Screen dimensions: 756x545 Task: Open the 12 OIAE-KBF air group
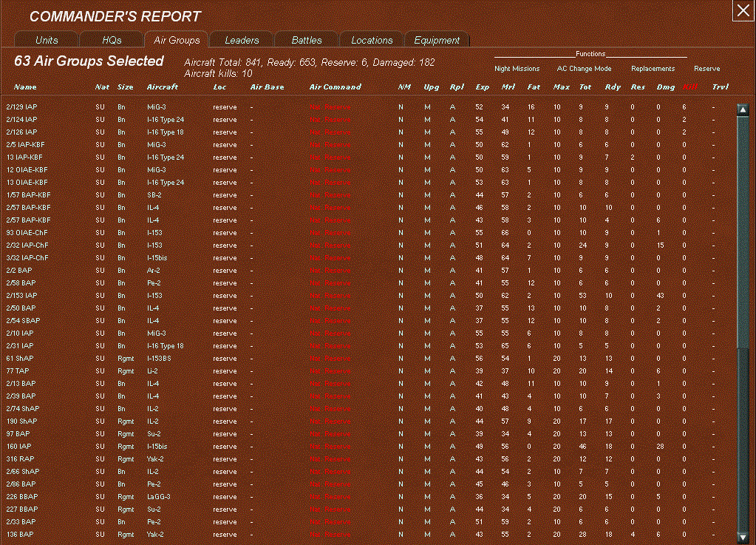coord(27,170)
